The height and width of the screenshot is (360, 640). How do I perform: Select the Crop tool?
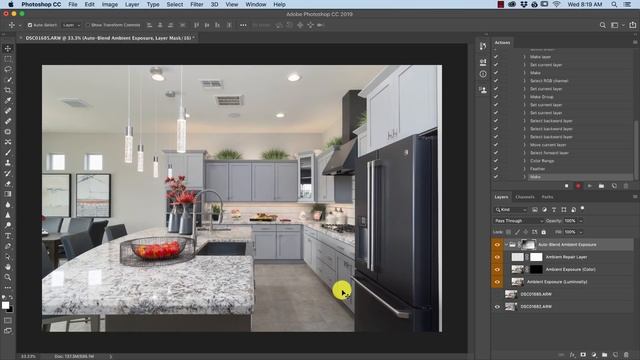pos(8,90)
